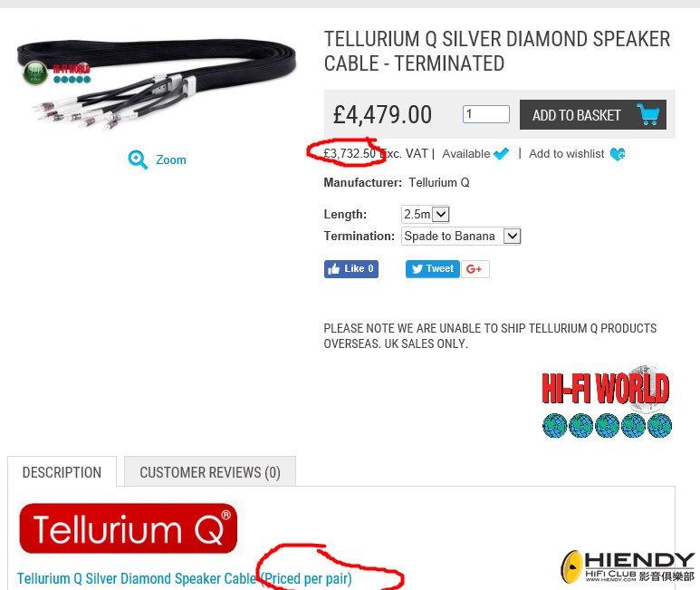This screenshot has width=700, height=590.
Task: Open the Length dropdown showing 2.5m
Action: (x=425, y=215)
